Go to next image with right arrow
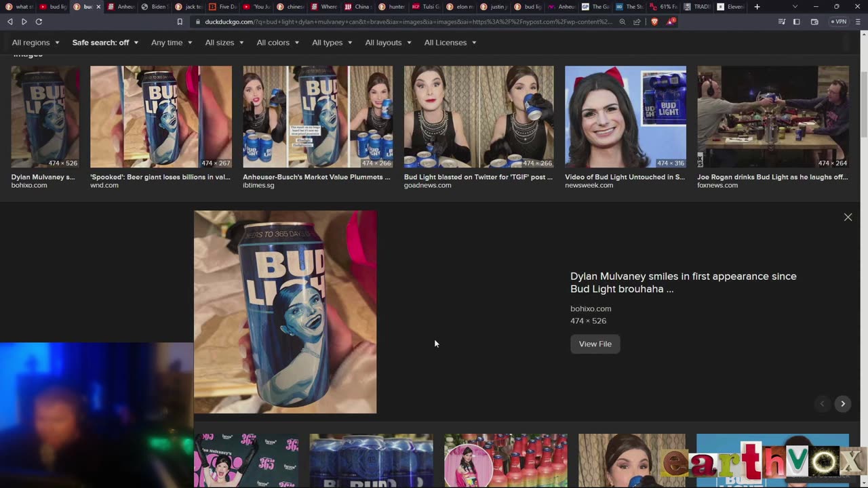Viewport: 868px width, 488px height. 843,404
